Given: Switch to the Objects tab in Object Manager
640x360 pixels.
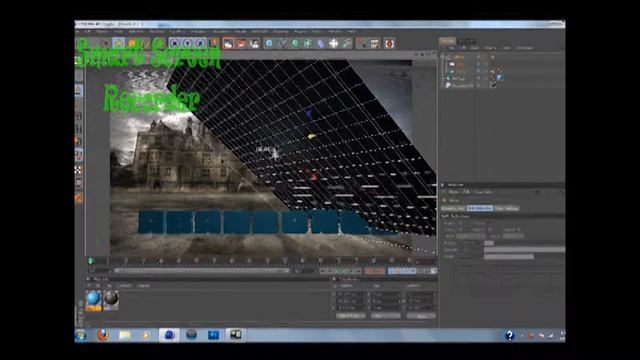Looking at the screenshot, I should [x=447, y=41].
